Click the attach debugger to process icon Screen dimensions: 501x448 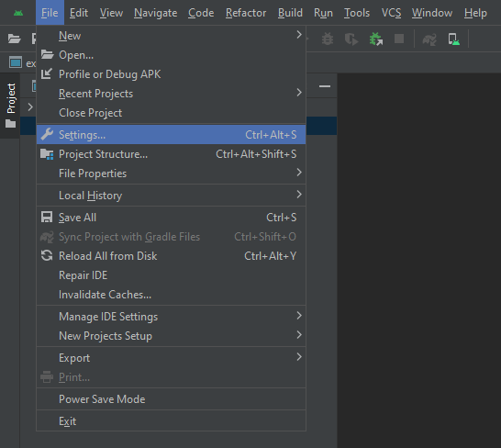376,39
